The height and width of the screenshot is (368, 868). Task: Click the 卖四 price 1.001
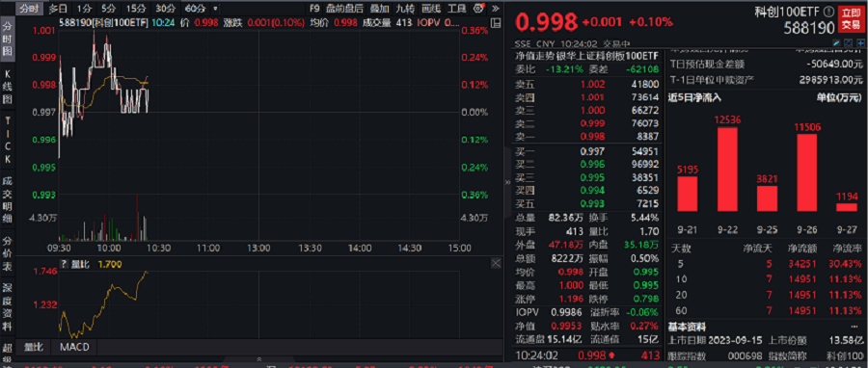[592, 97]
